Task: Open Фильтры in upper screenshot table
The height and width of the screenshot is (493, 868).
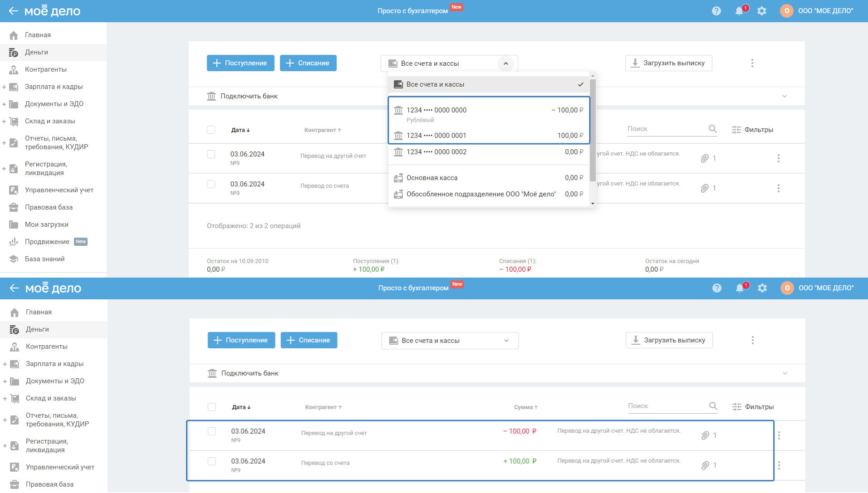Action: tap(752, 130)
